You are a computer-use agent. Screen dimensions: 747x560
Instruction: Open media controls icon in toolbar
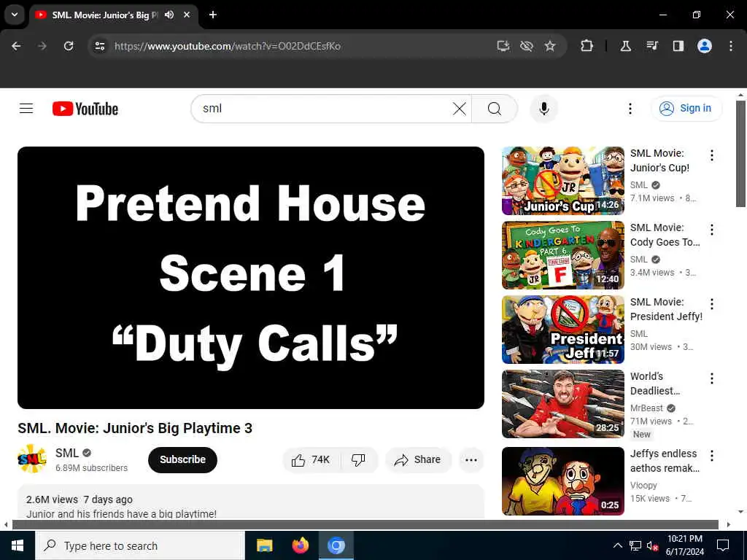651,46
